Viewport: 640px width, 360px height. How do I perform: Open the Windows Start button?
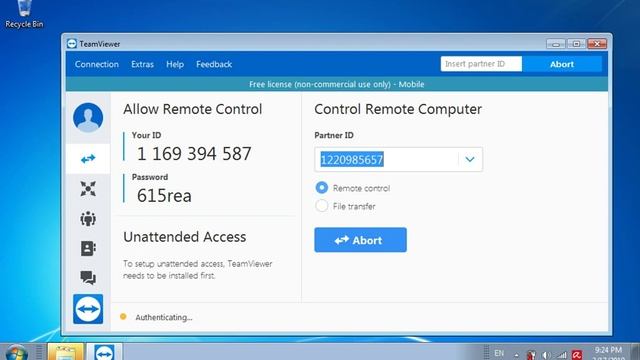(17, 353)
